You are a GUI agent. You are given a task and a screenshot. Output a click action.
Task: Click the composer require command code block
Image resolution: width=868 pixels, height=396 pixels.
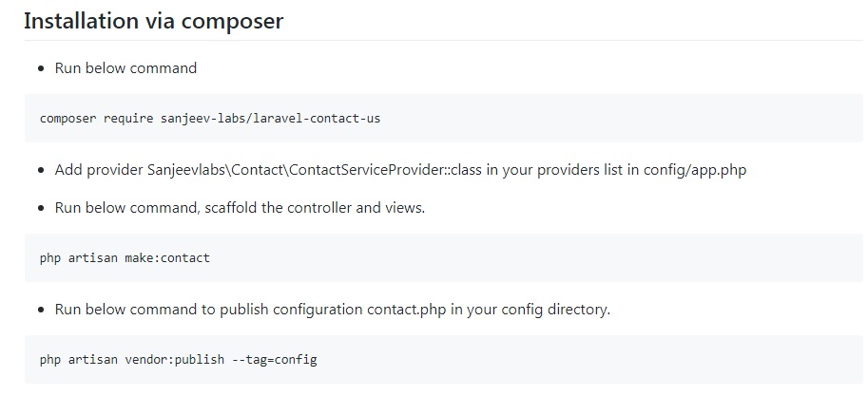[x=443, y=119]
